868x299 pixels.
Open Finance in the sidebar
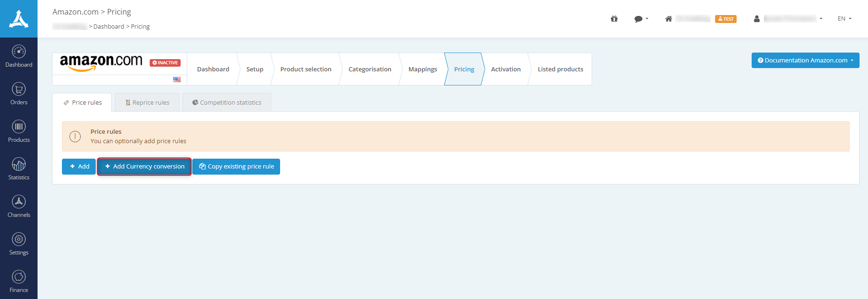19,282
